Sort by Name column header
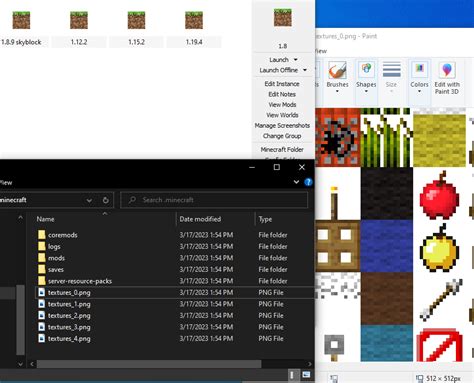Screen dimensions: 474x383 (45, 219)
